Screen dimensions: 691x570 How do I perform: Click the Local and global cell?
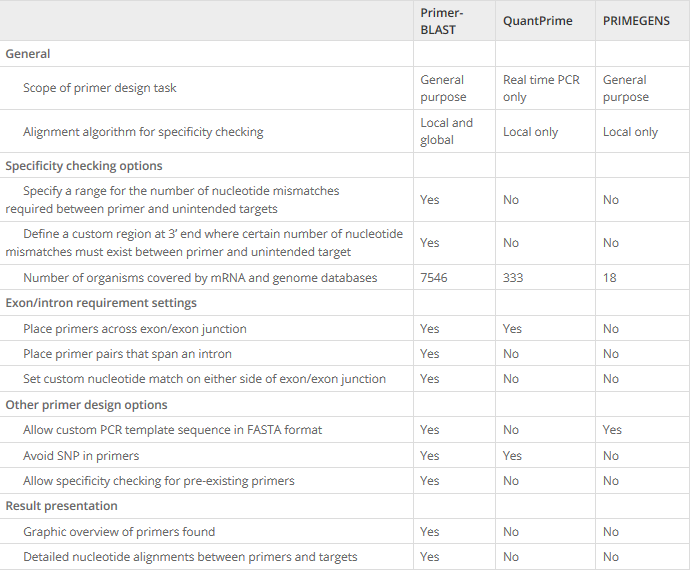446,131
